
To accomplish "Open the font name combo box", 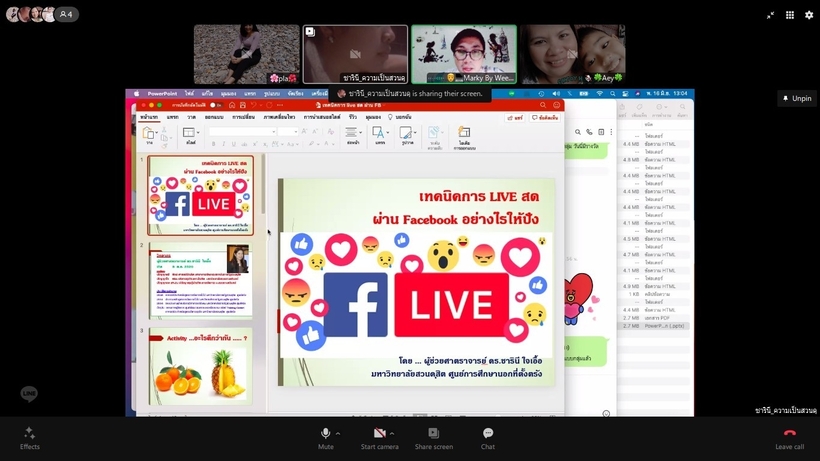I will 243,132.
